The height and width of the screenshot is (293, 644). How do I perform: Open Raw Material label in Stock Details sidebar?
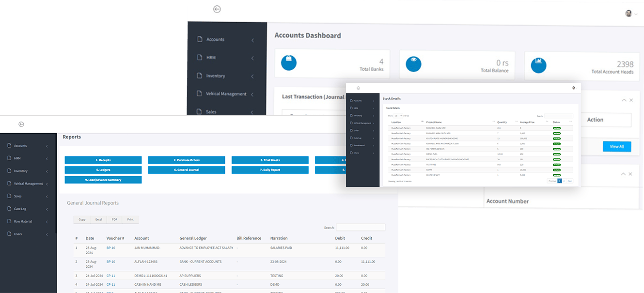coord(359,145)
